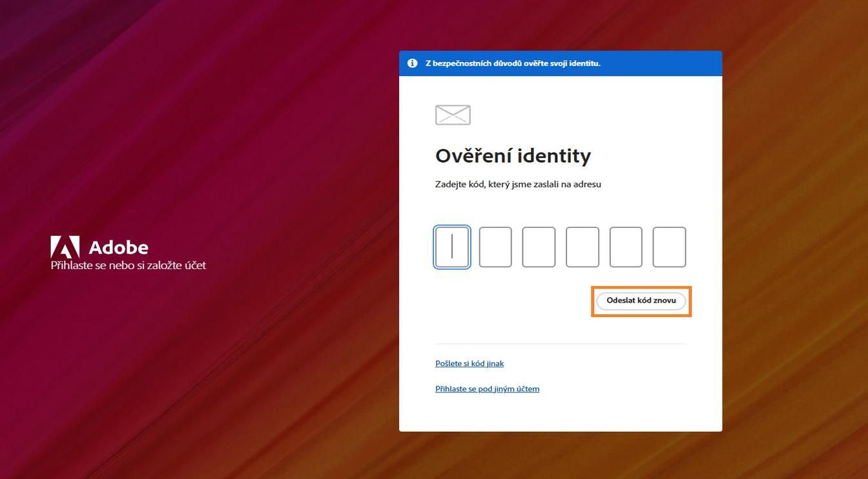Viewport: 868px width, 479px height.
Task: Click the fourth verification digit field
Action: click(583, 247)
